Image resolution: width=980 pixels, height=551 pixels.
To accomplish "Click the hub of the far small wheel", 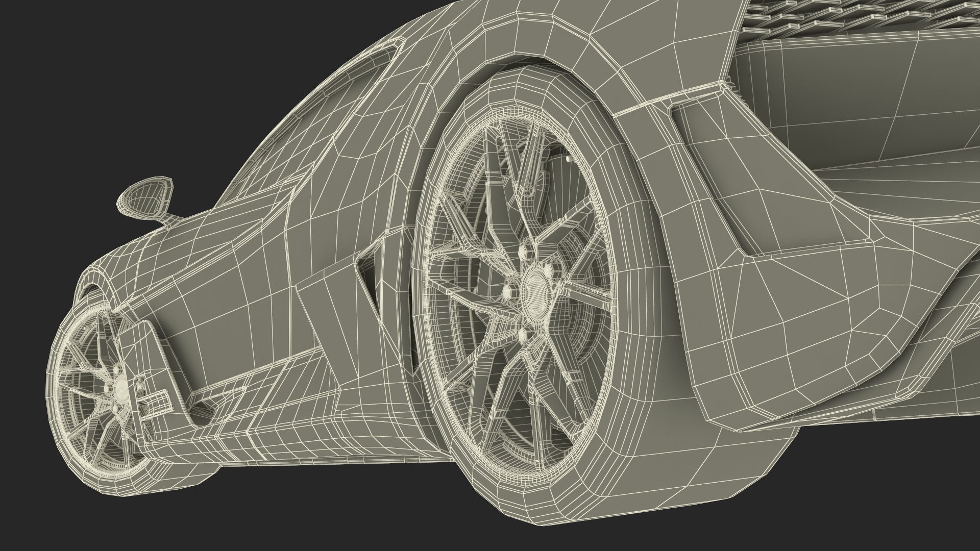I will click(x=120, y=391).
